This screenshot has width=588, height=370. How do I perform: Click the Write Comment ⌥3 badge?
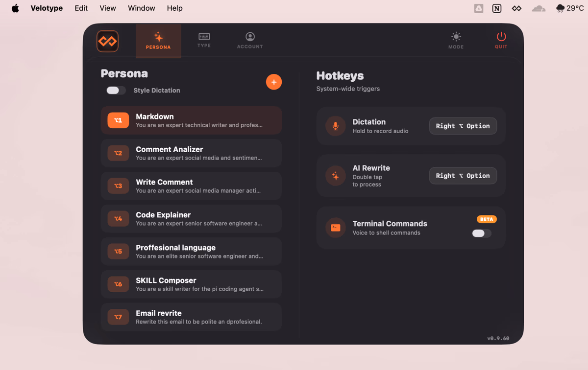pos(118,186)
